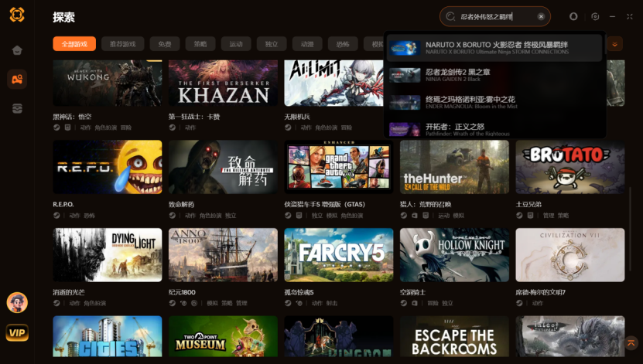The width and height of the screenshot is (643, 364).
Task: Jump back to top with arrow button
Action: (x=631, y=342)
